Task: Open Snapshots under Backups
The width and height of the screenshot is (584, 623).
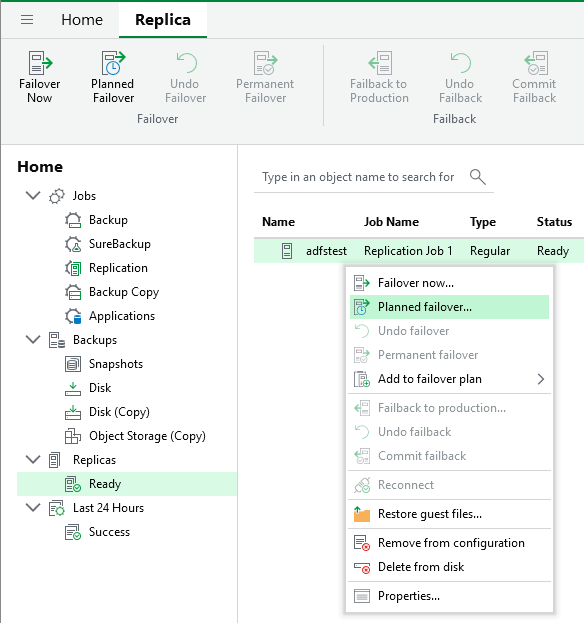Action: 116,364
